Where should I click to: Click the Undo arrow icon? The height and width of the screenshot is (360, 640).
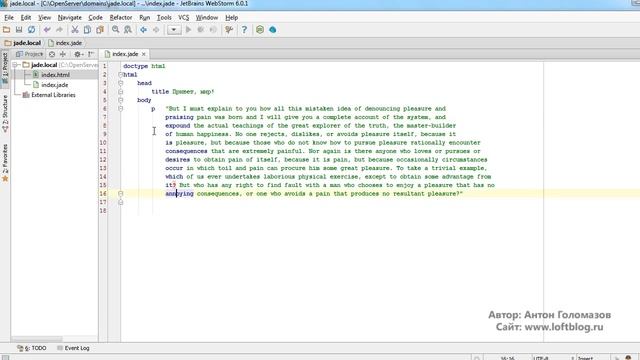47,29
